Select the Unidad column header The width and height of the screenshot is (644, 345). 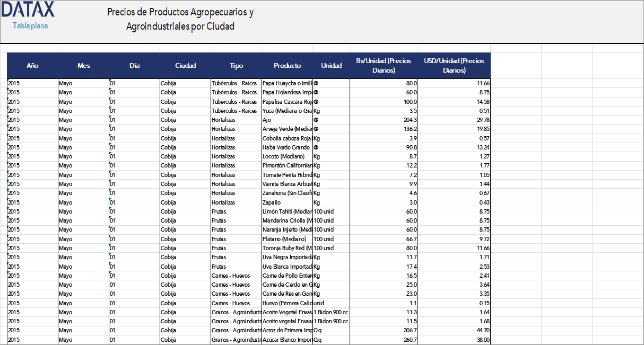(332, 65)
